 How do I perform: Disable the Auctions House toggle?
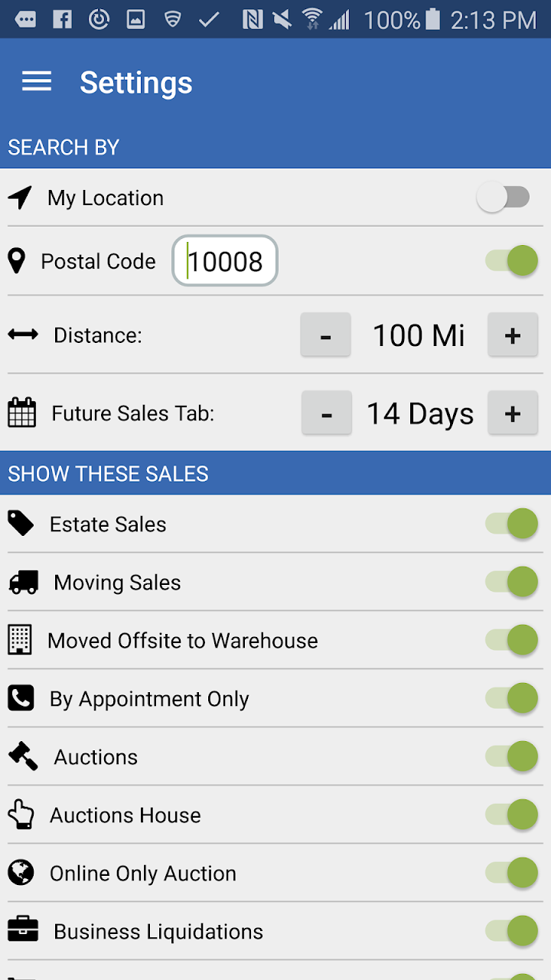511,815
